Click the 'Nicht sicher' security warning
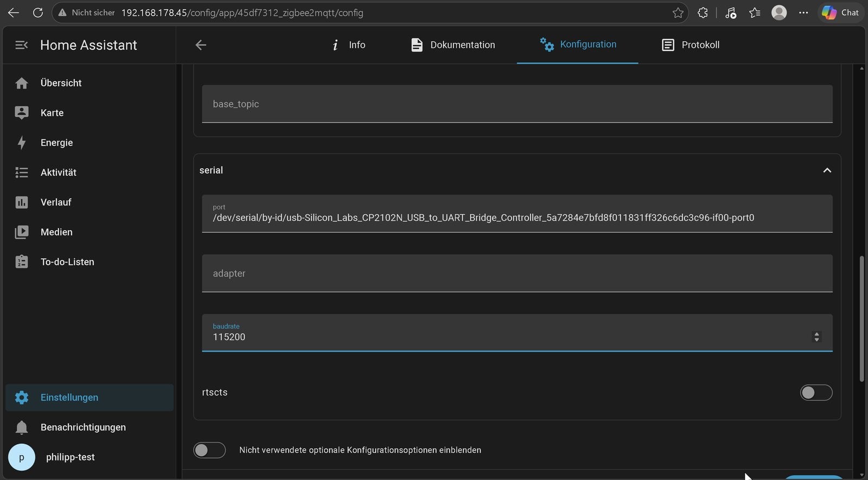This screenshot has width=868, height=480. [x=87, y=12]
